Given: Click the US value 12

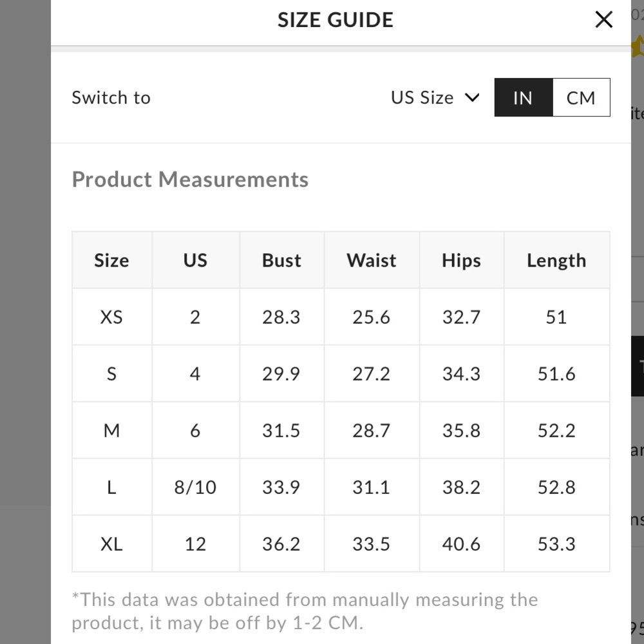Looking at the screenshot, I should [196, 544].
